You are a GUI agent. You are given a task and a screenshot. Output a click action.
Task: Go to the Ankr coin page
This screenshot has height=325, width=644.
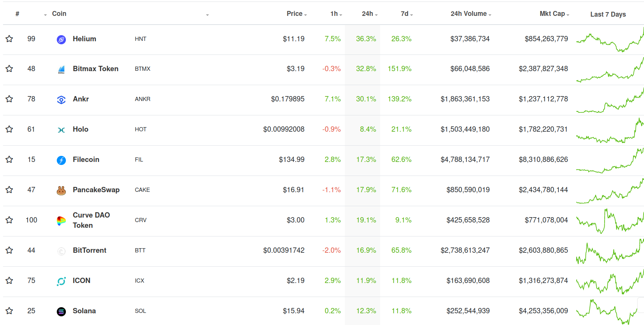pos(81,99)
